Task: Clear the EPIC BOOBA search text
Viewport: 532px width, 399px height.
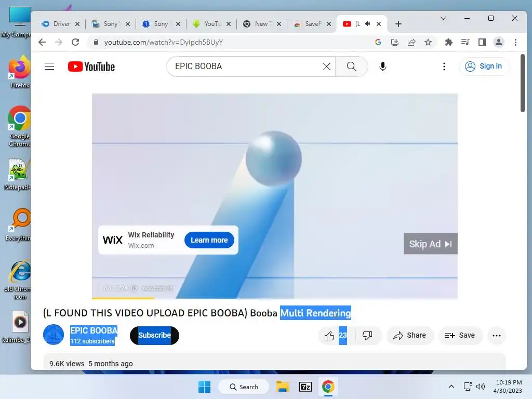Action: point(326,66)
